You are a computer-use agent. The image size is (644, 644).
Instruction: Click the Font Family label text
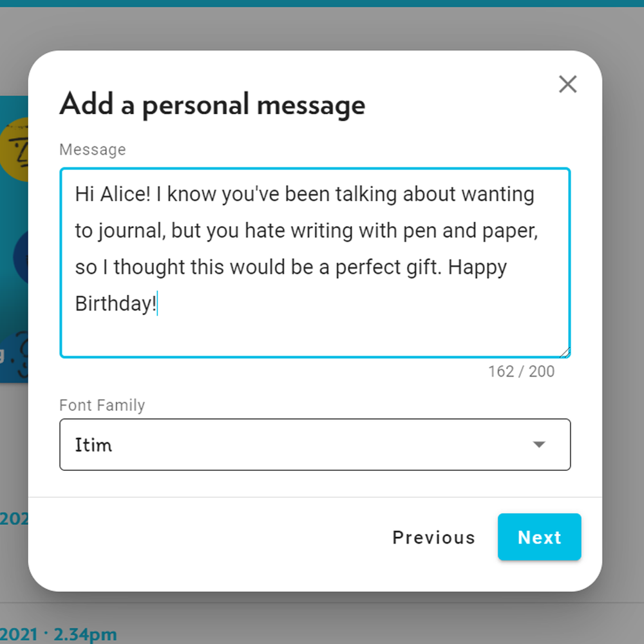coord(102,405)
